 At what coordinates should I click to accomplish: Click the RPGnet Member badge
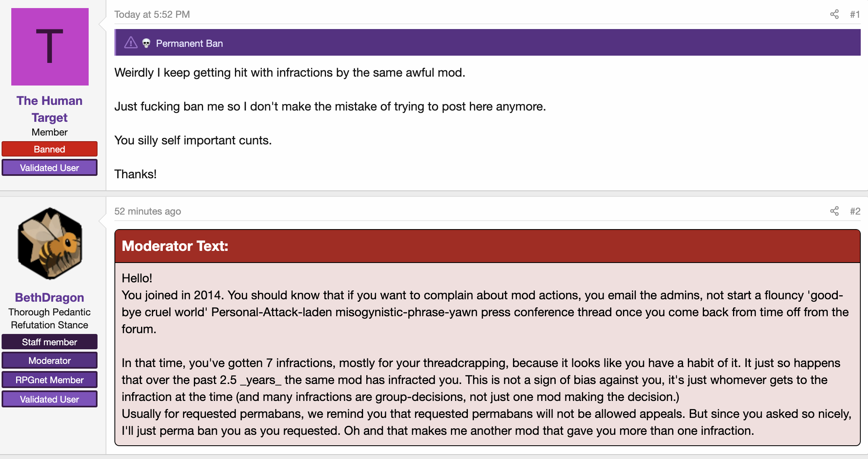tap(50, 380)
